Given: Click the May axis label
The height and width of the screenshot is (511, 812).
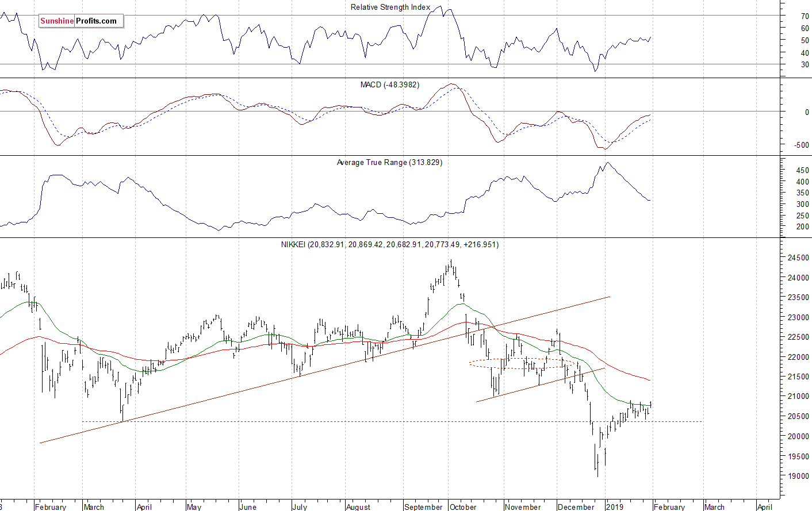Looking at the screenshot, I should (194, 507).
